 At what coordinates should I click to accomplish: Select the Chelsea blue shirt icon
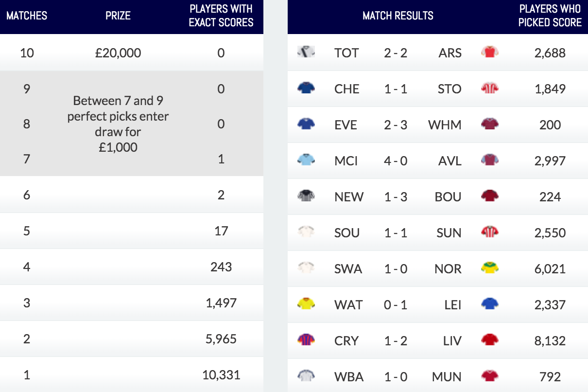point(306,88)
